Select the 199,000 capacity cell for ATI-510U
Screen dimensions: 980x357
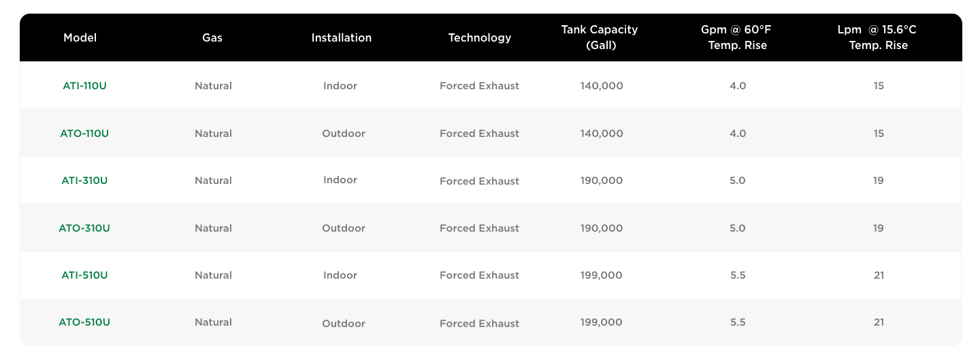602,275
